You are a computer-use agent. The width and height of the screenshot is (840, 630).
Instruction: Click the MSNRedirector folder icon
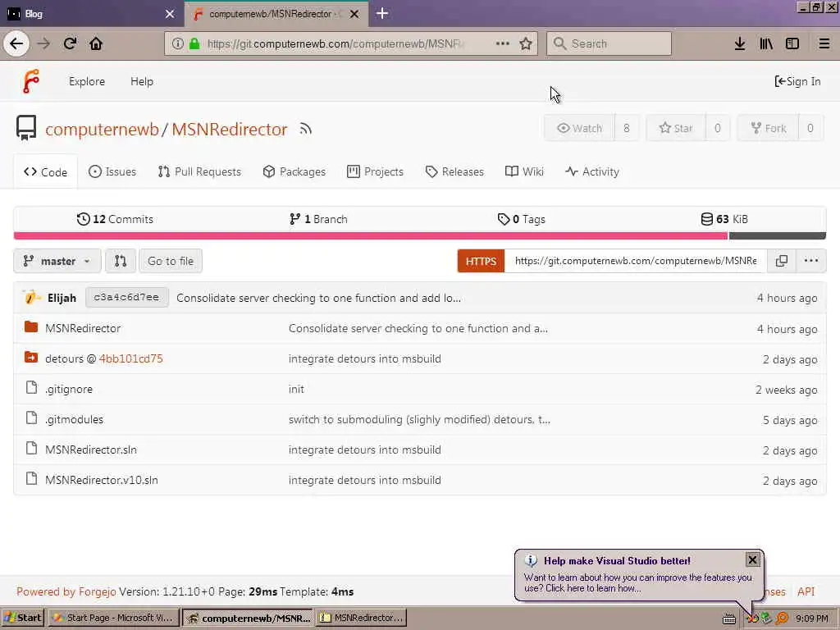[31, 326]
